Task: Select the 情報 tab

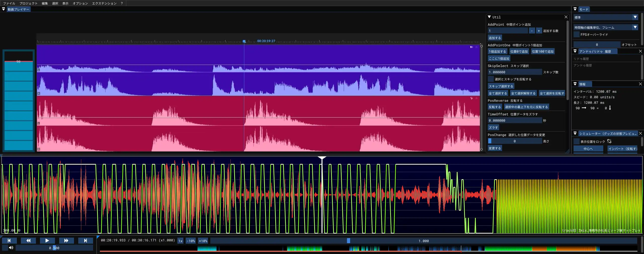Action: pos(585,84)
